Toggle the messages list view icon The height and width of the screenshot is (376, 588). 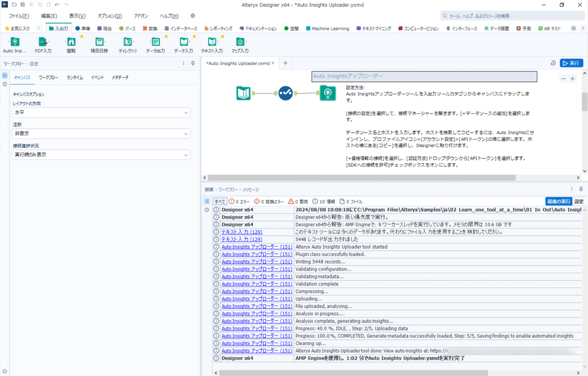(x=207, y=202)
